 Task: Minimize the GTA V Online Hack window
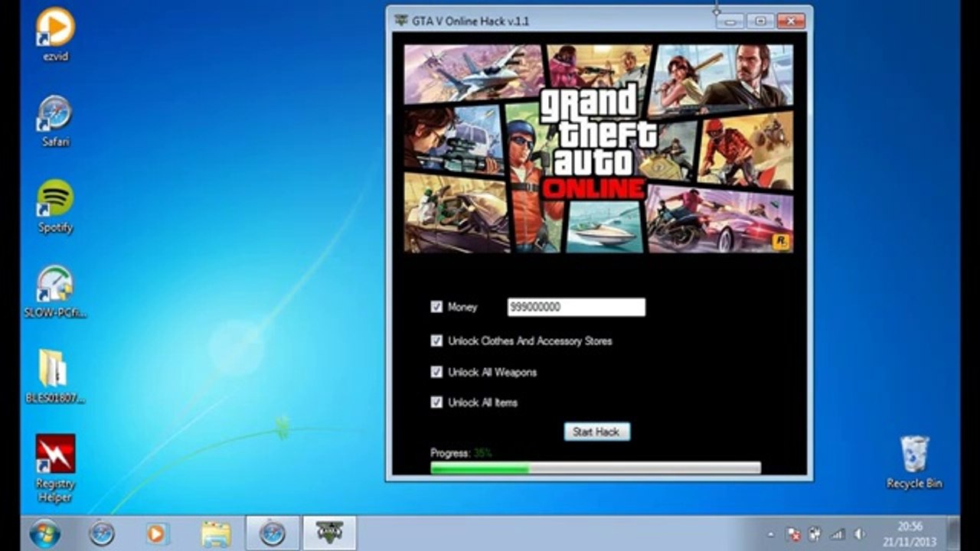click(x=731, y=21)
